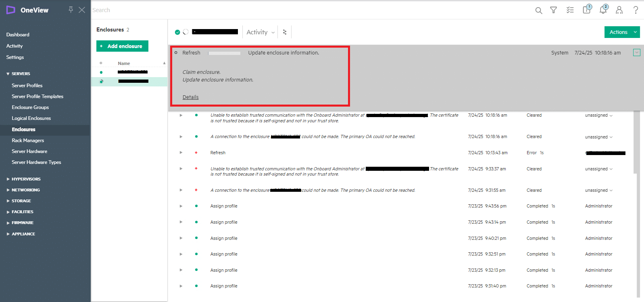
Task: Open the search magnifier icon
Action: click(538, 10)
